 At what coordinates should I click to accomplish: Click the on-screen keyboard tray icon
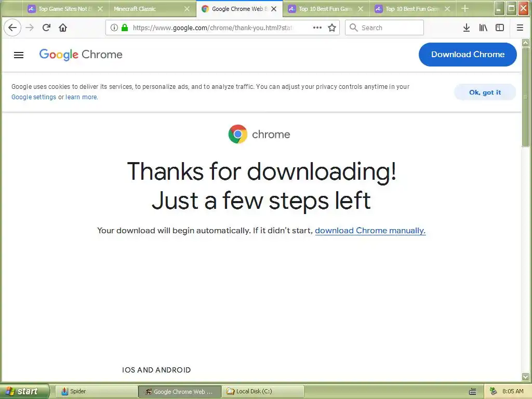coord(472,392)
